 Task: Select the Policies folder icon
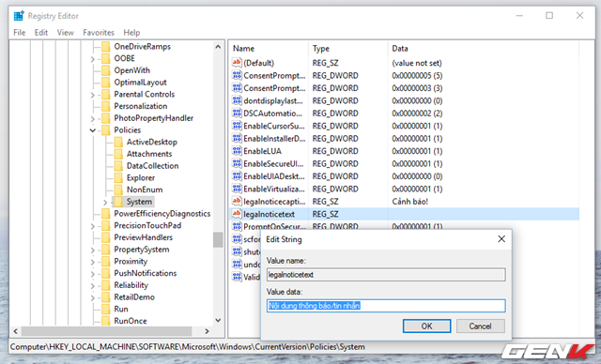(106, 130)
